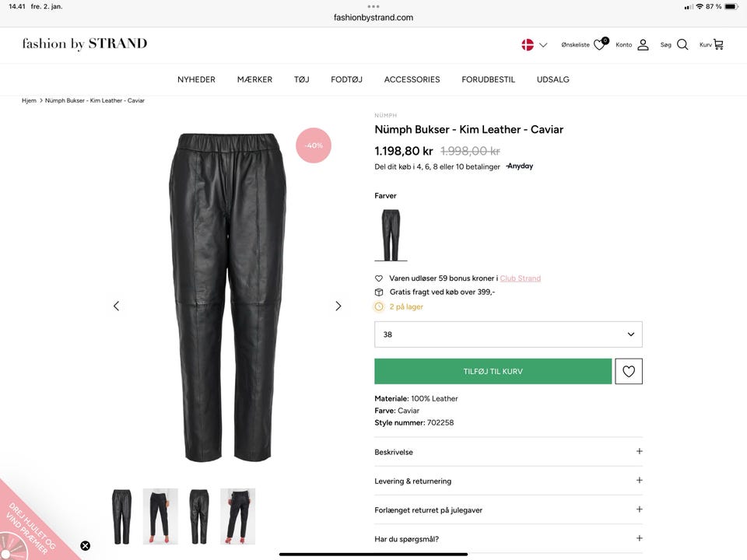
Task: Select the second product thumbnail with model
Action: click(160, 516)
